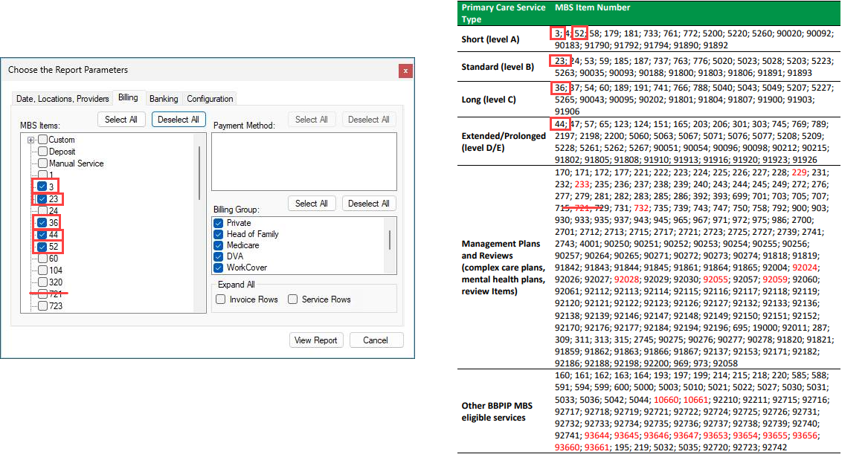Click Select All for MBS Items
Screen dimensions: 868x460
120,120
